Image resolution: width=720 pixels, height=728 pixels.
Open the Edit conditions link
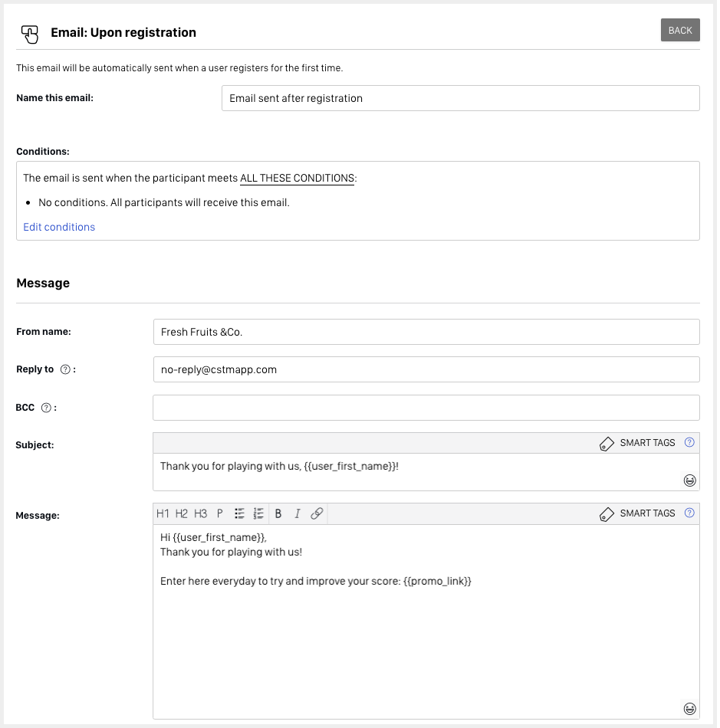[59, 227]
